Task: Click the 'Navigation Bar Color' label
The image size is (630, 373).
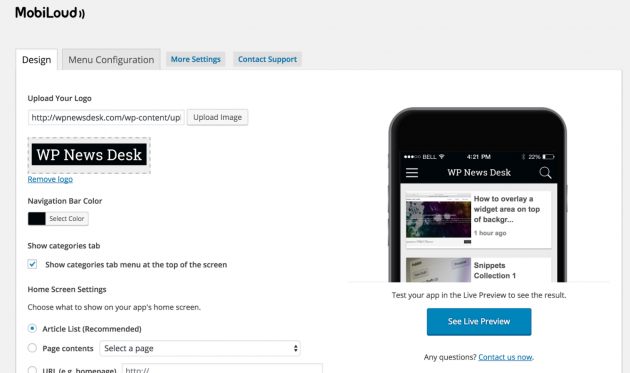Action: [x=65, y=201]
